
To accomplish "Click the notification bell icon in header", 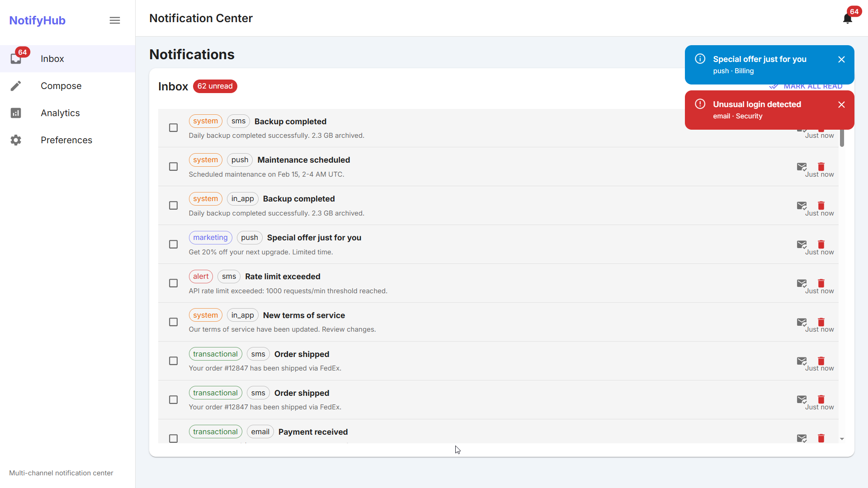I will pyautogui.click(x=847, y=19).
